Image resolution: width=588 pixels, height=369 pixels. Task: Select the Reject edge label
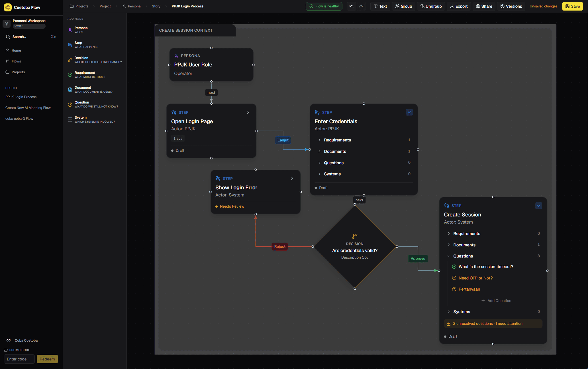[x=280, y=247]
